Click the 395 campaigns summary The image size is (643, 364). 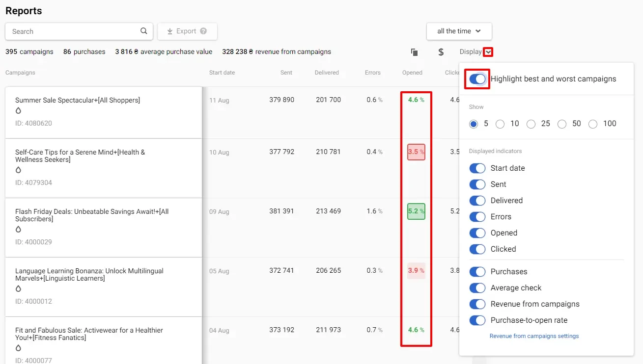click(29, 52)
